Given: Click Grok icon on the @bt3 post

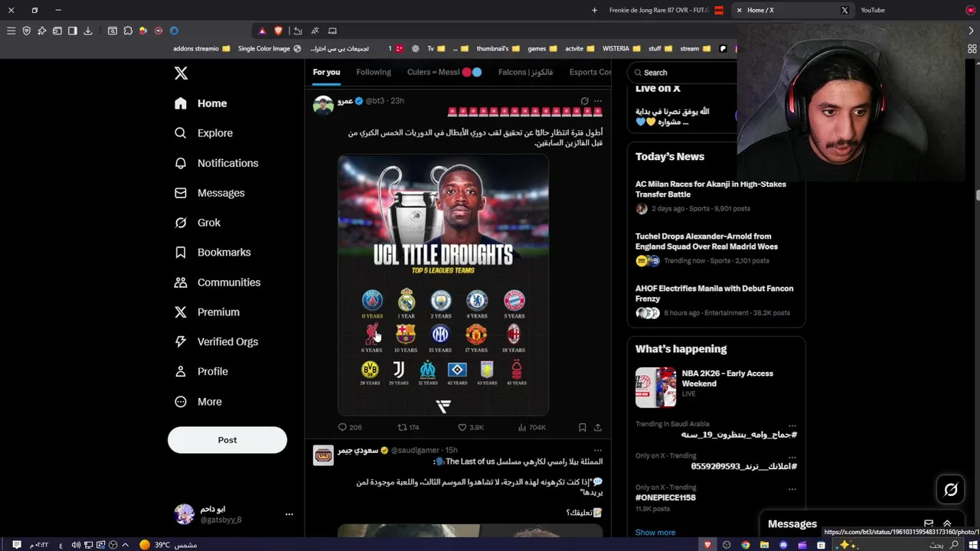Looking at the screenshot, I should (x=584, y=101).
